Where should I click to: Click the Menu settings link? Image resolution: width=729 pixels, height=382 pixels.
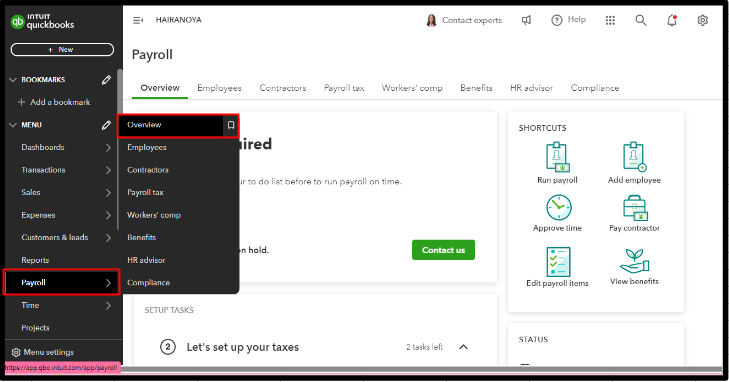(x=48, y=352)
